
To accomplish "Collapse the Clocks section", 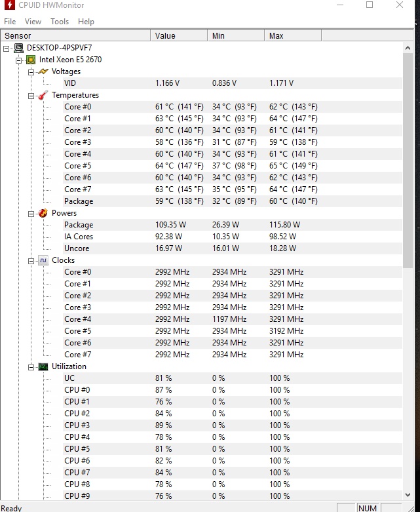I will coord(31,261).
